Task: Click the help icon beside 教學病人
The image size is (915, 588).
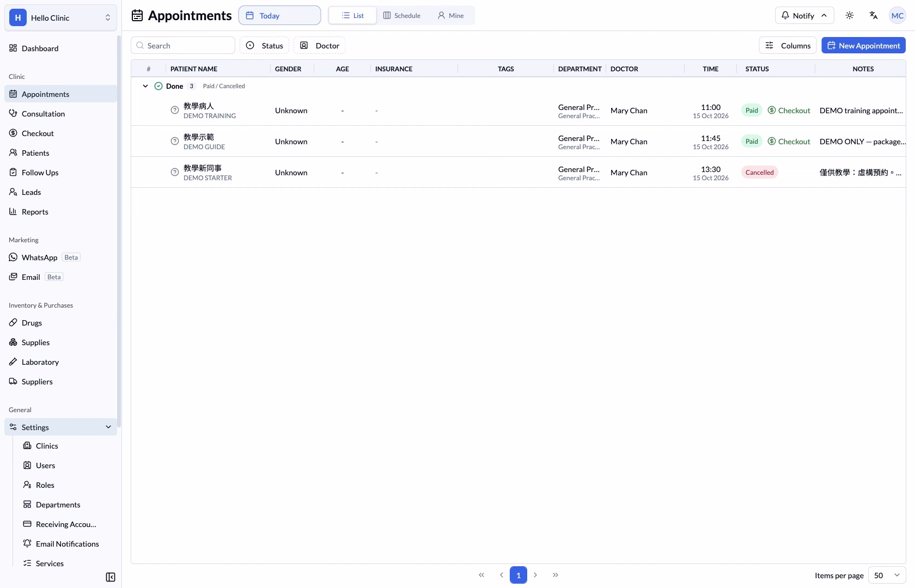Action: tap(175, 111)
